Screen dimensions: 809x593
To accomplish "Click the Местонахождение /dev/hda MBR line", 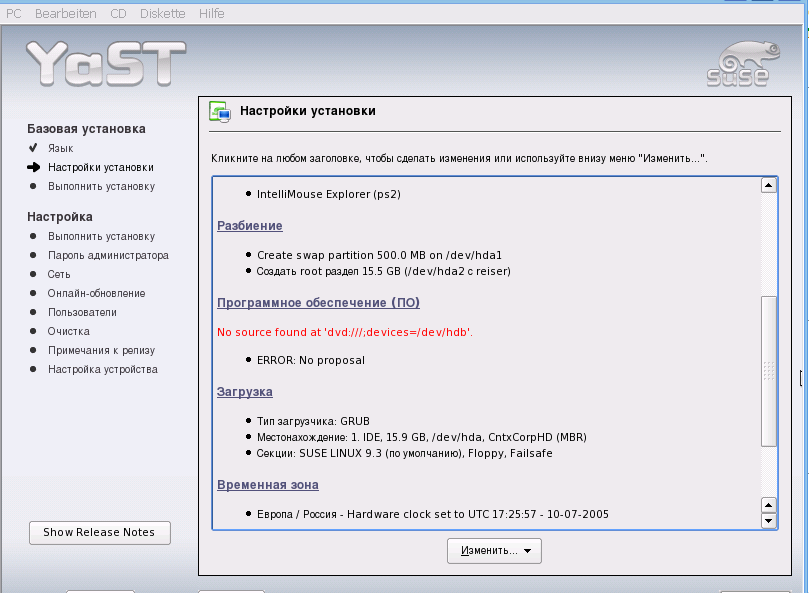I will (x=422, y=437).
